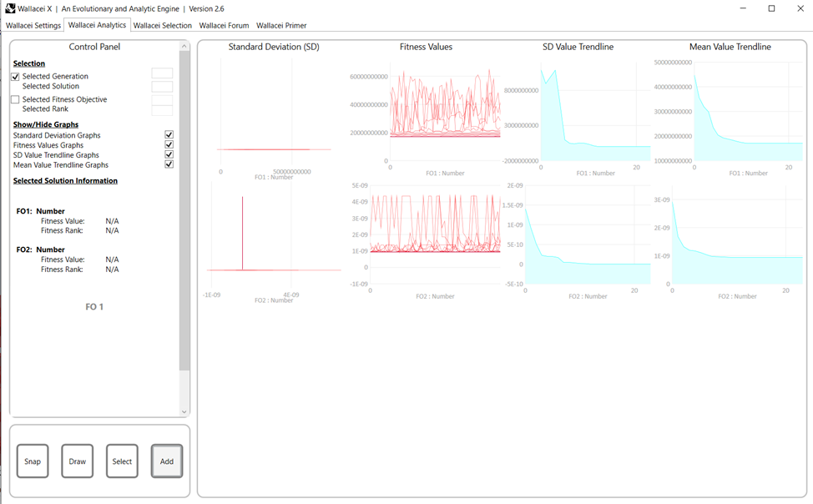Enable the Selected Fitness Objective checkbox
The width and height of the screenshot is (813, 504).
point(15,99)
